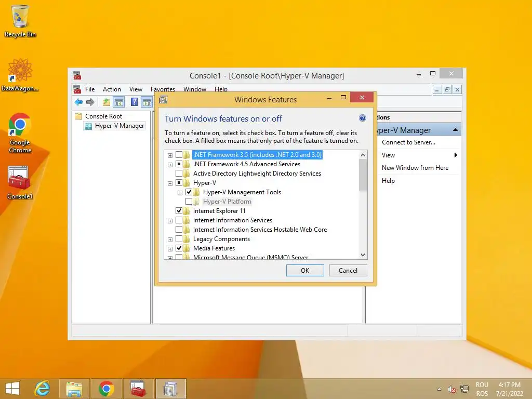This screenshot has width=532, height=399.
Task: Click the network tray icon
Action: coord(464,389)
